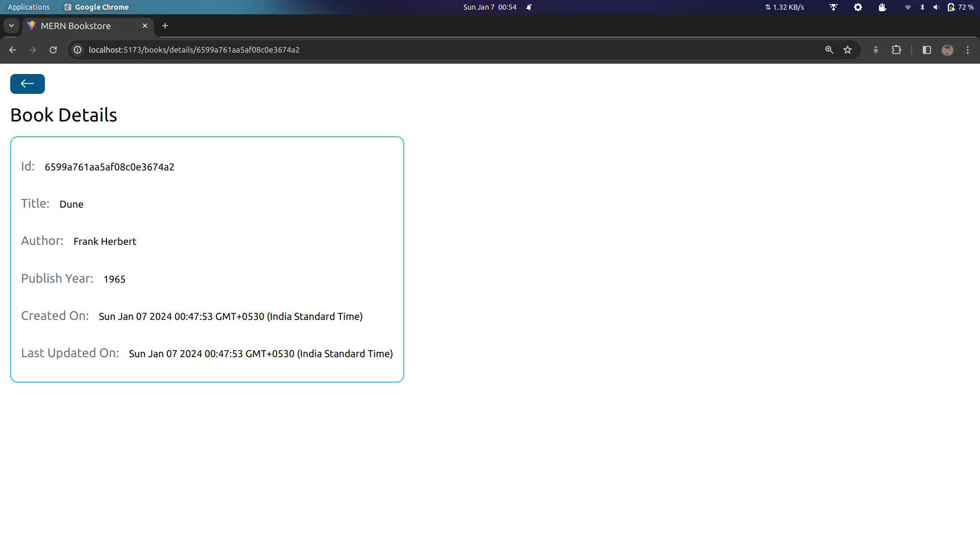Click the Wi-Fi status icon
Viewport: 980px width, 551px height.
[908, 7]
